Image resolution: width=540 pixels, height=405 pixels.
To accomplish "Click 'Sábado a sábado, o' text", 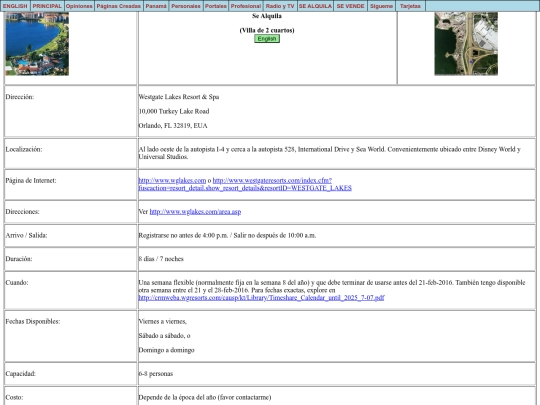I will click(164, 336).
